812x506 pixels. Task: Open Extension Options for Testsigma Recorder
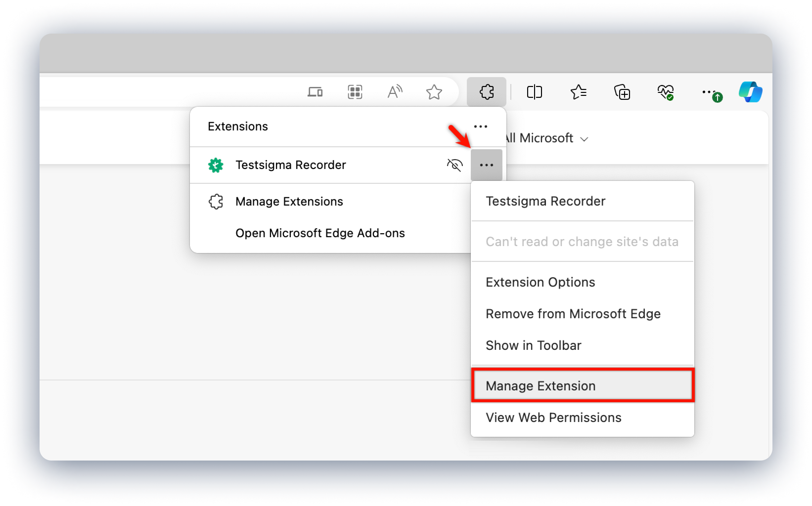[540, 282]
